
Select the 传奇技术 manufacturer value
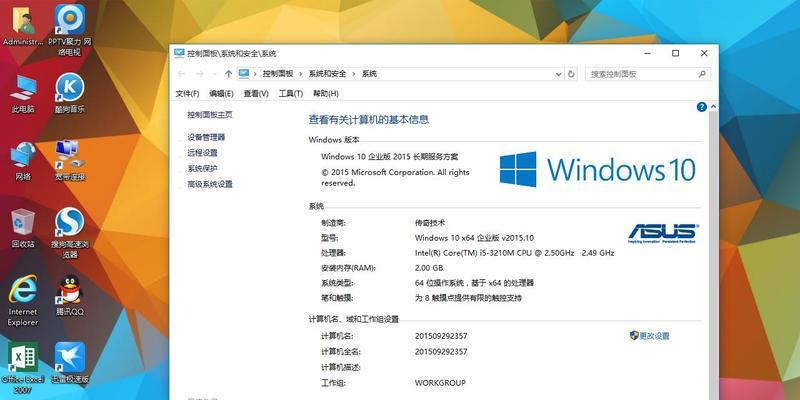click(x=430, y=223)
